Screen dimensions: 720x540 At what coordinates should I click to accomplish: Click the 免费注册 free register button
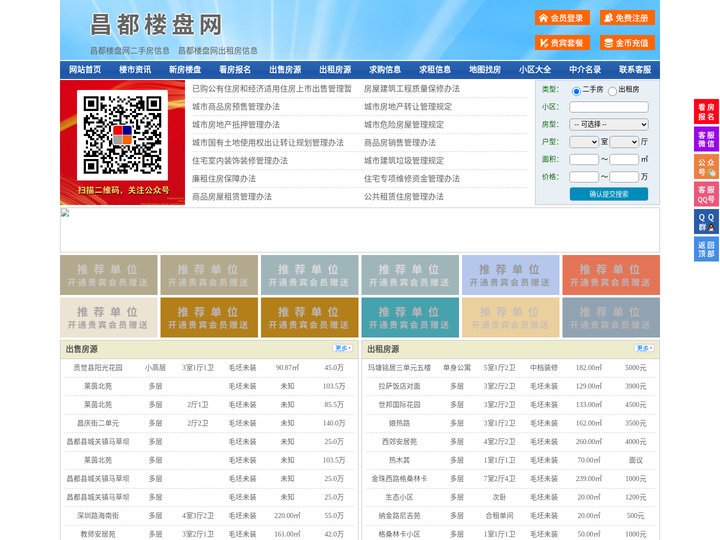(627, 18)
